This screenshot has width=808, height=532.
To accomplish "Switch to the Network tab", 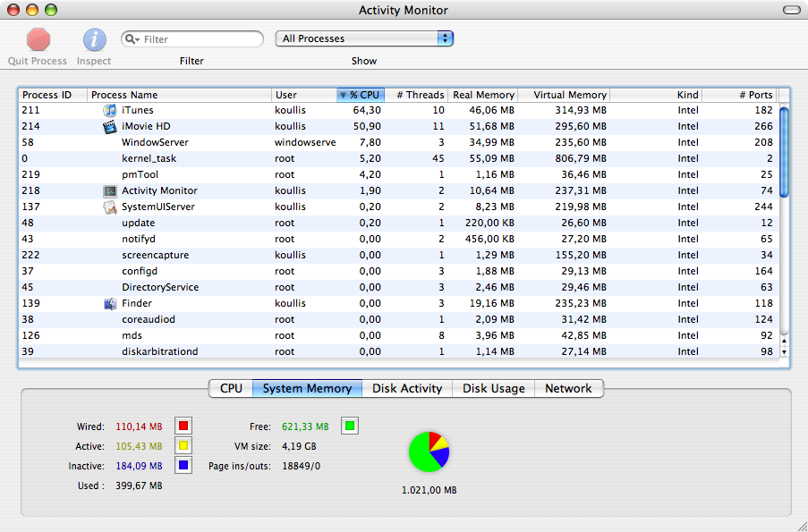I will click(x=569, y=388).
